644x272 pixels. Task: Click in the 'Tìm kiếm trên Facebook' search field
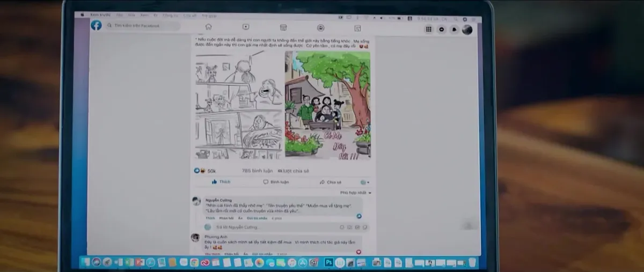click(142, 26)
